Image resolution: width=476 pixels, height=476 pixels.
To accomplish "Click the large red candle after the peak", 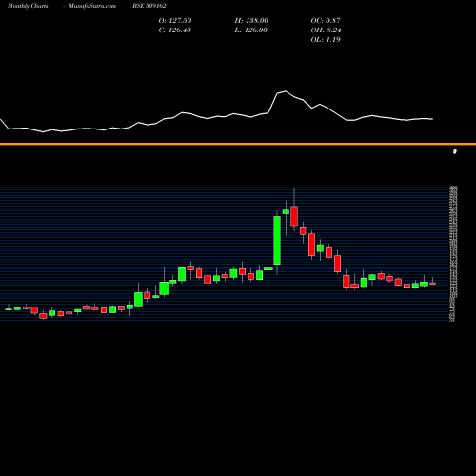I will (294, 216).
